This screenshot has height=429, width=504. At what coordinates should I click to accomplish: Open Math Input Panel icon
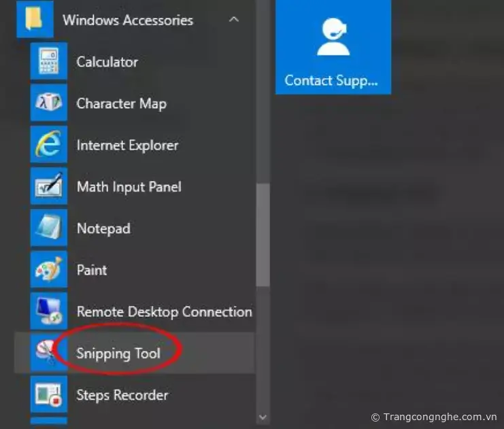click(x=48, y=186)
